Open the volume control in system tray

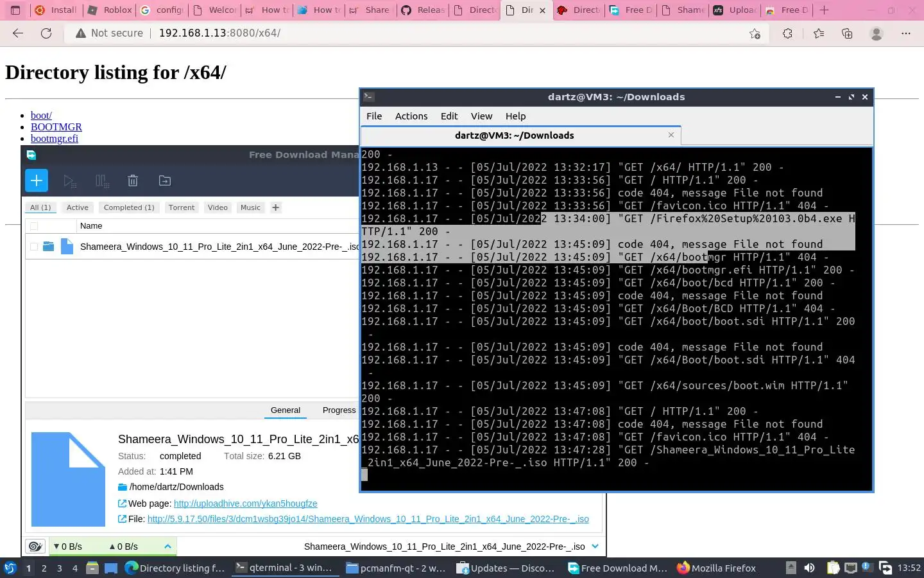pyautogui.click(x=810, y=568)
